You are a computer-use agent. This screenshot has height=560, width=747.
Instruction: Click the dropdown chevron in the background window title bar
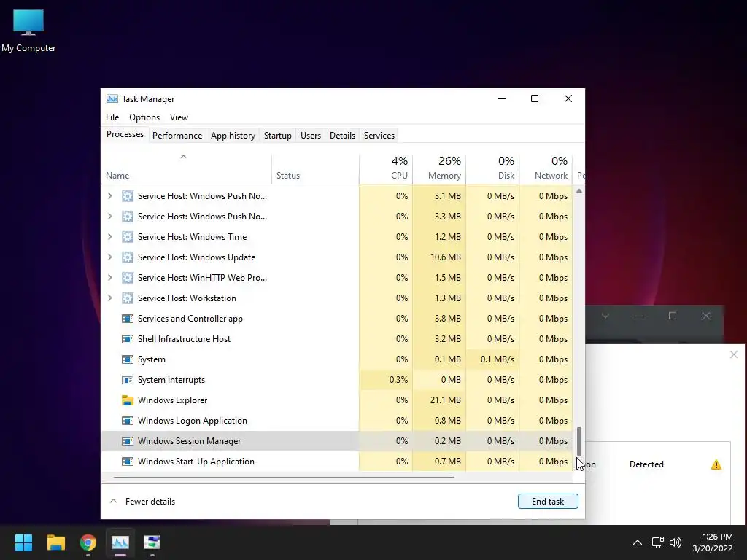click(605, 316)
